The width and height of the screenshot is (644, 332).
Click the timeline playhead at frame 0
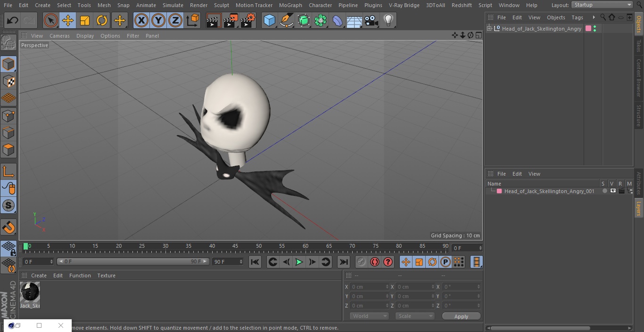25,246
